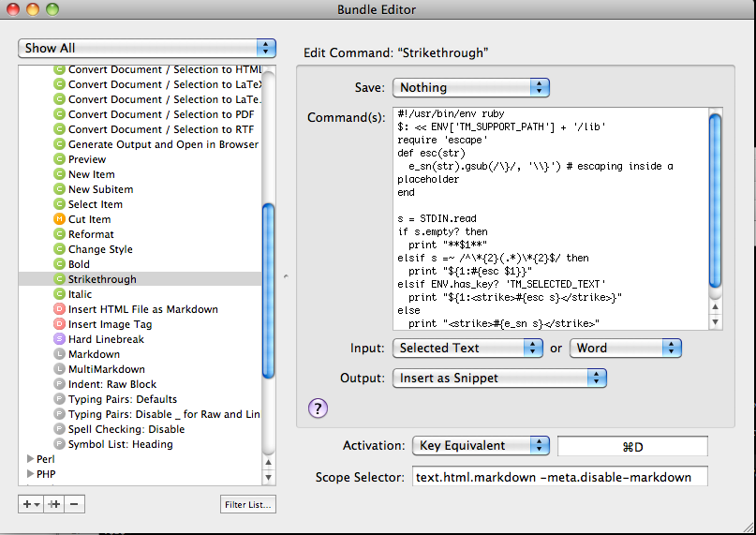
Task: Expand the PHP bundle
Action: point(28,474)
